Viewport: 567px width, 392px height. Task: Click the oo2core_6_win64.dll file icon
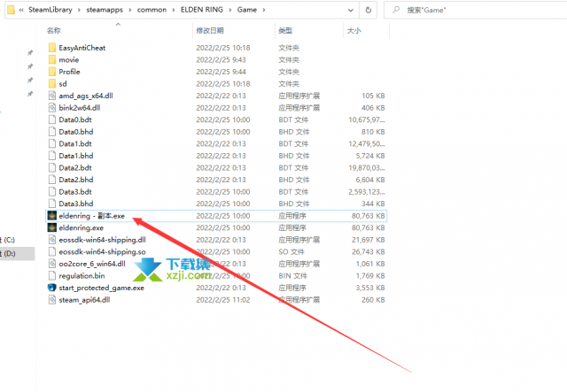[x=52, y=264]
